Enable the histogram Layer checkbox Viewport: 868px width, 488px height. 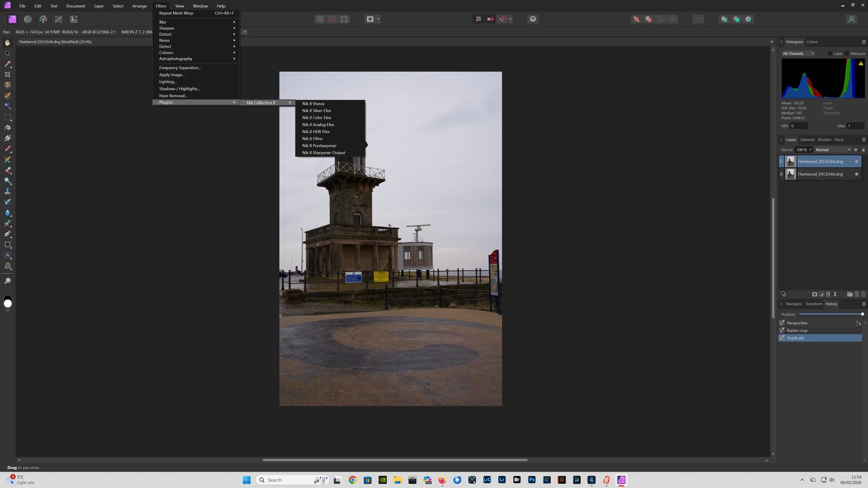point(830,53)
